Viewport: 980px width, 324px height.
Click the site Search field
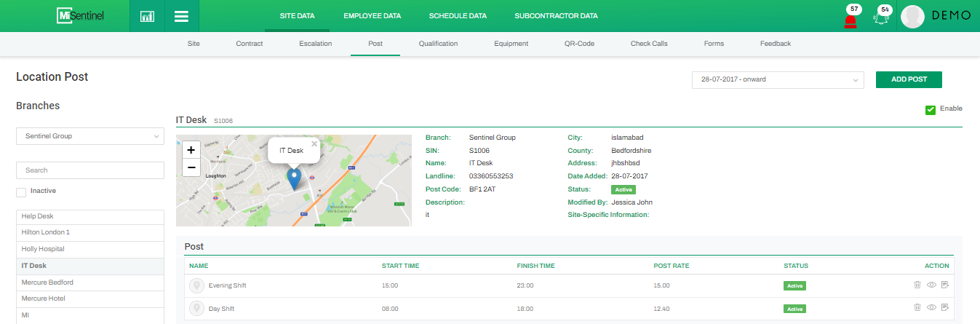pyautogui.click(x=90, y=170)
